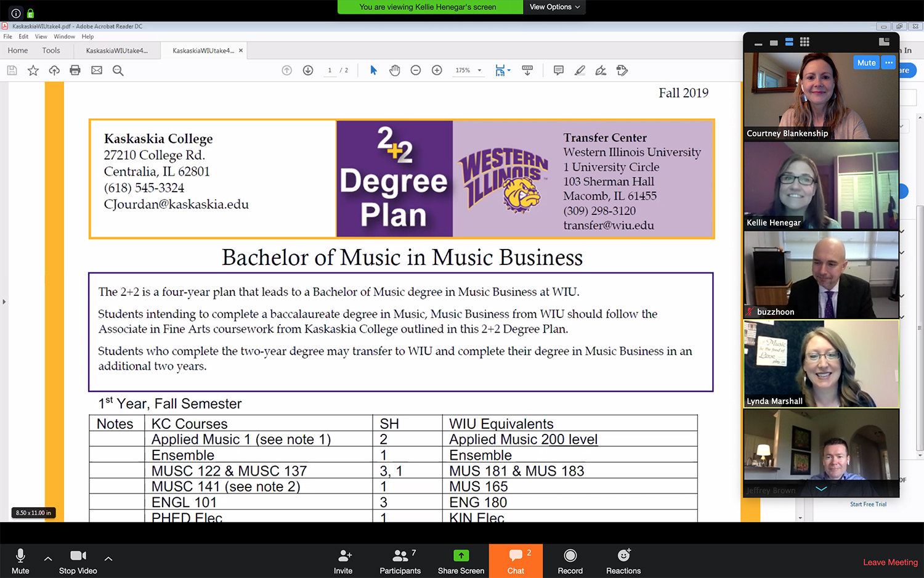This screenshot has width=924, height=578.
Task: Switch to gallery grid view in video panel
Action: (804, 42)
